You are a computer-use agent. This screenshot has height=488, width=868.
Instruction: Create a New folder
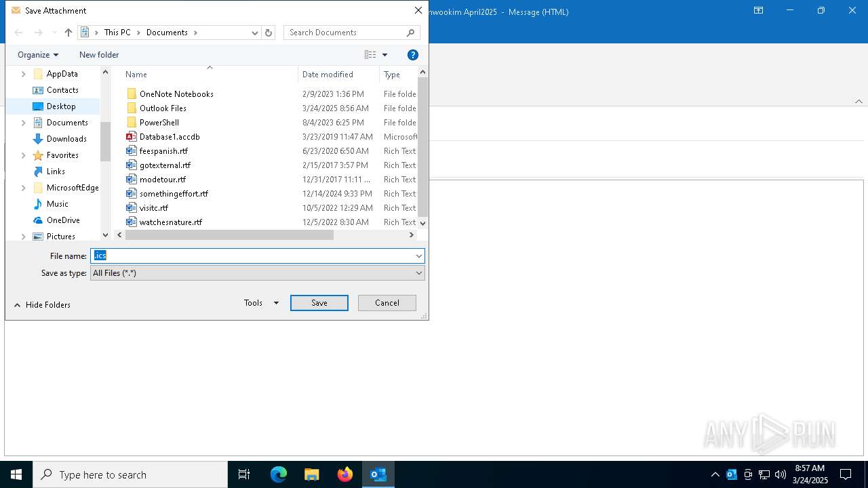99,55
